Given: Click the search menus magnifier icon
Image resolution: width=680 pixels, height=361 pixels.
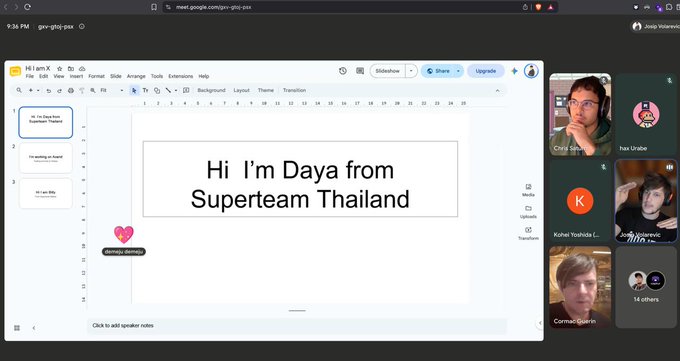Looking at the screenshot, I should (19, 90).
